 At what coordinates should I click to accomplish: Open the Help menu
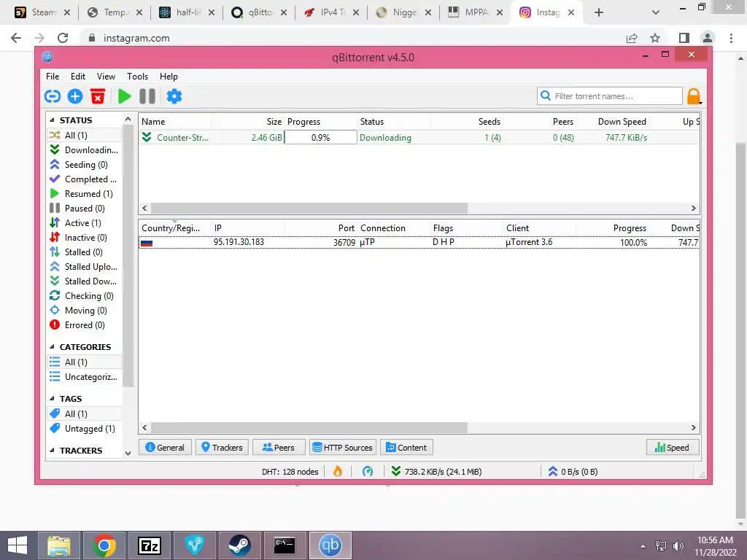point(169,76)
